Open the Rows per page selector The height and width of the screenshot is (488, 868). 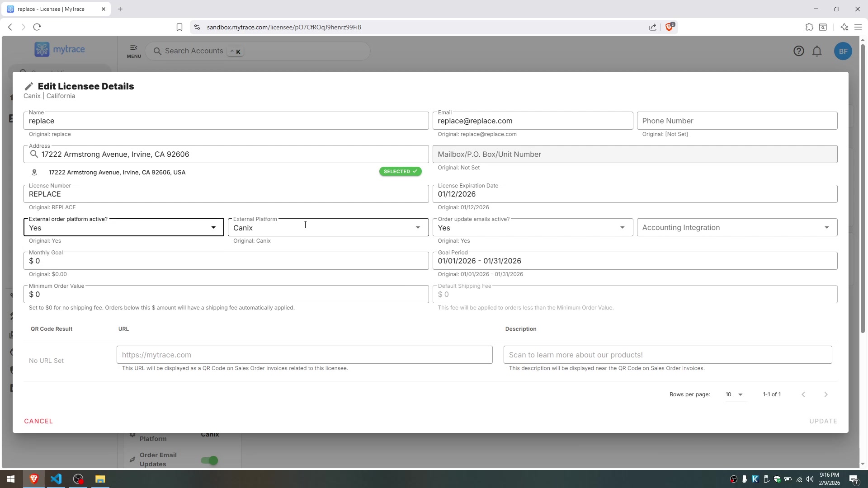(x=735, y=394)
